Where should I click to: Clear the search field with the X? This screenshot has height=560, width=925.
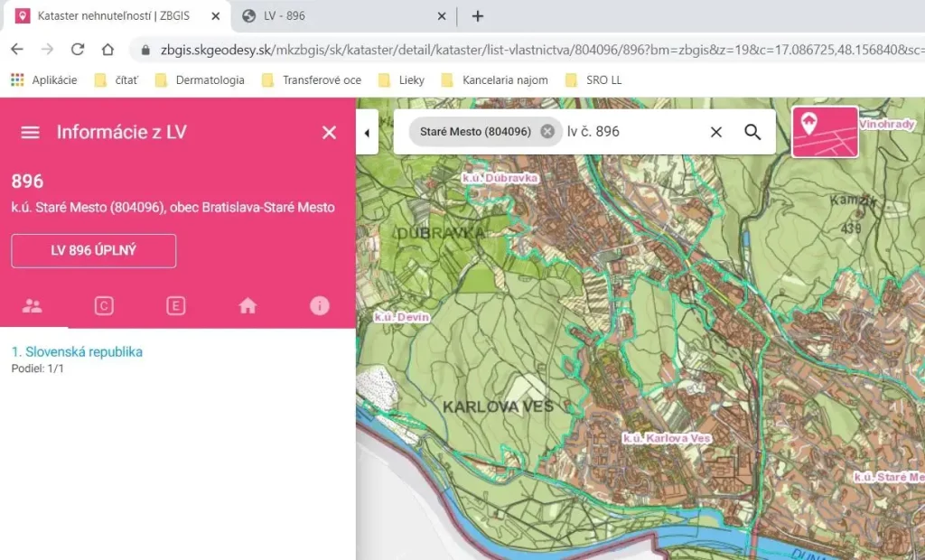[x=716, y=132]
